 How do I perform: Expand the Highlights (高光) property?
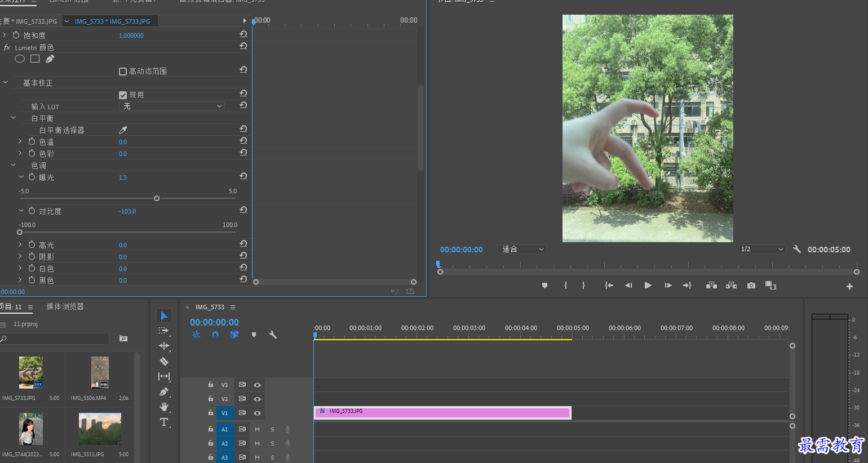pyautogui.click(x=20, y=244)
